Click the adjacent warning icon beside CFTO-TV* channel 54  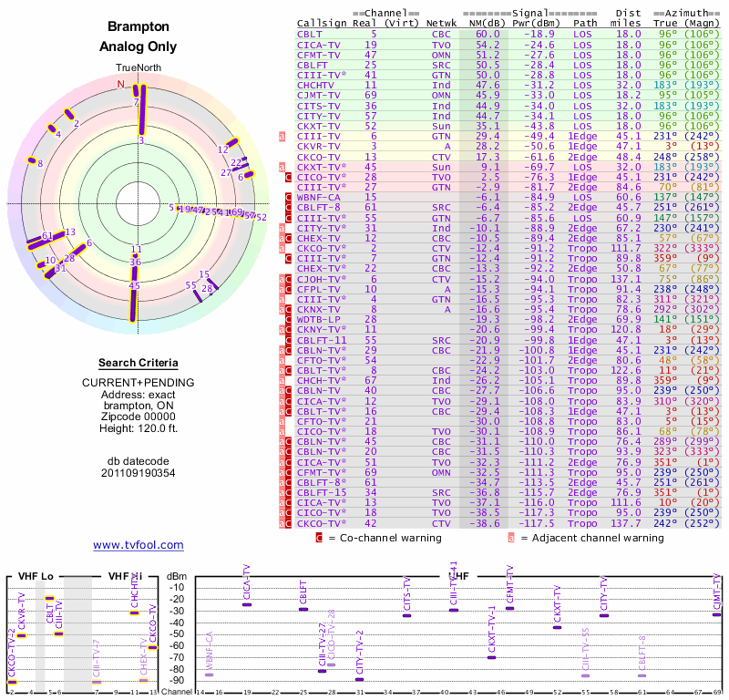pyautogui.click(x=282, y=360)
